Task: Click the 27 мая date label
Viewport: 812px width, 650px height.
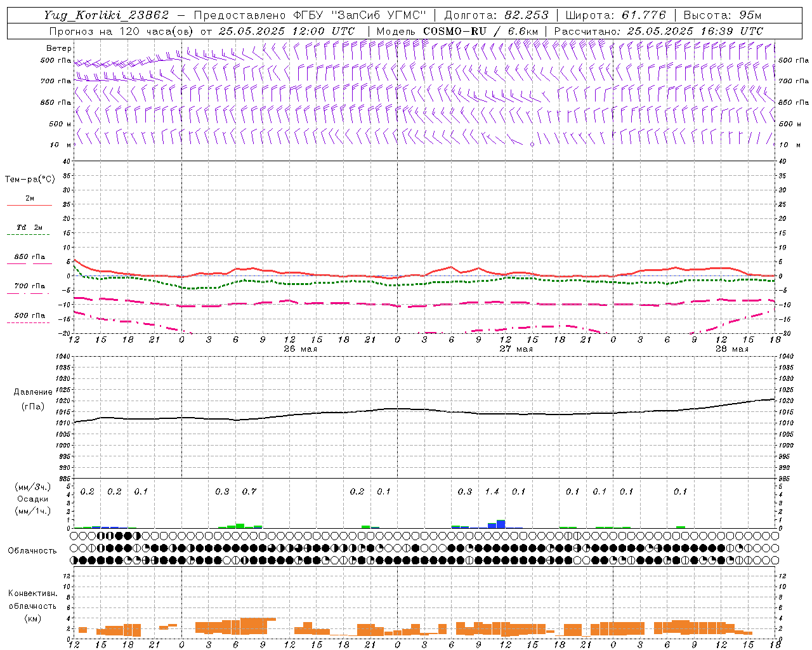Action: coord(516,349)
